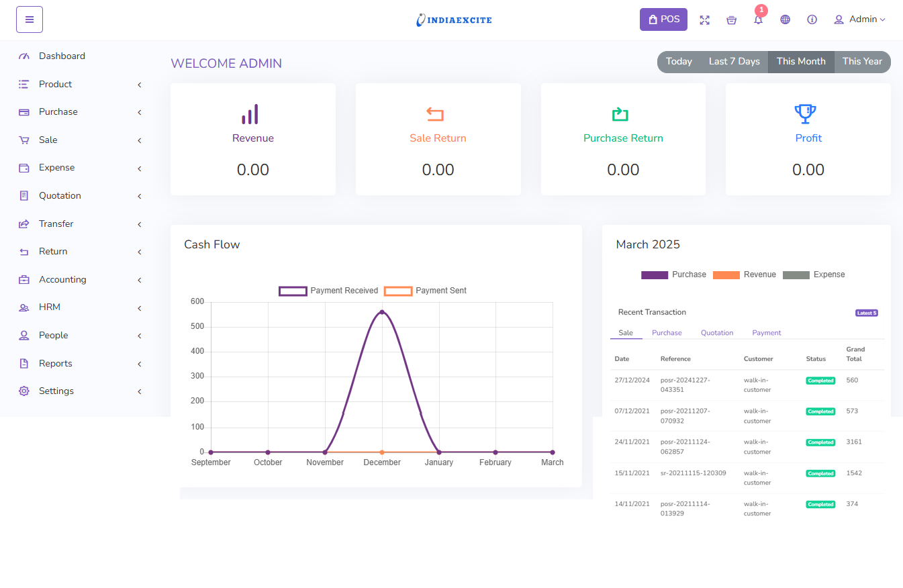Click the hamburger menu toggle button
The image size is (903, 588).
(x=30, y=19)
